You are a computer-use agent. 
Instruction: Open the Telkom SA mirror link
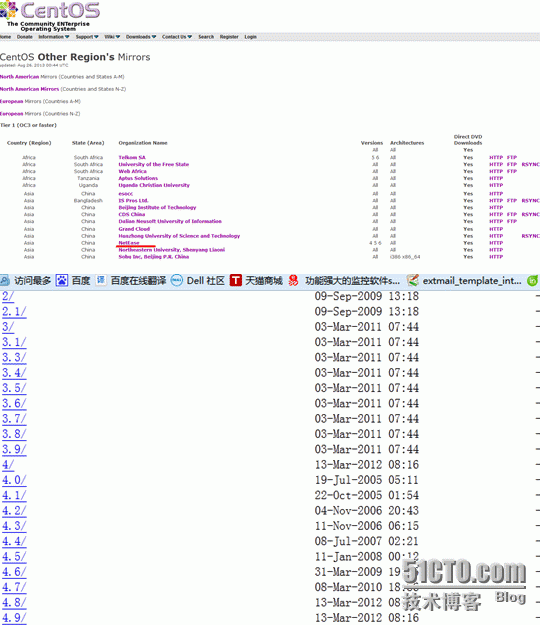pos(132,157)
